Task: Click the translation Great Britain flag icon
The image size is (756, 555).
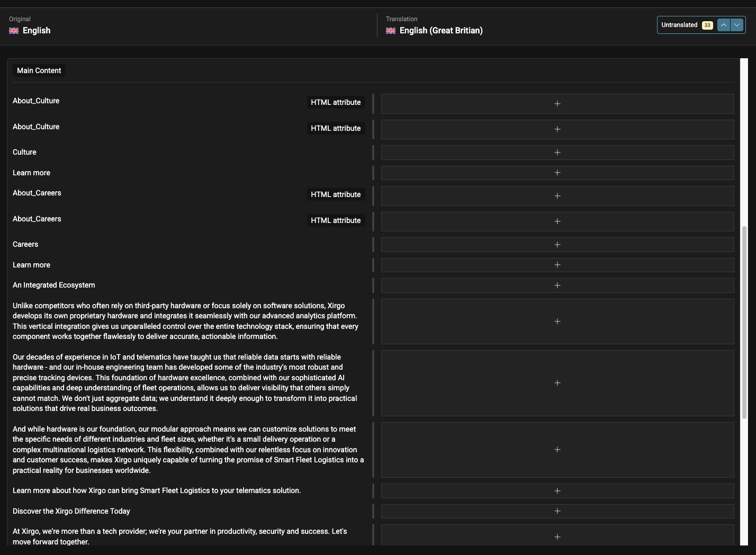Action: coord(391,31)
